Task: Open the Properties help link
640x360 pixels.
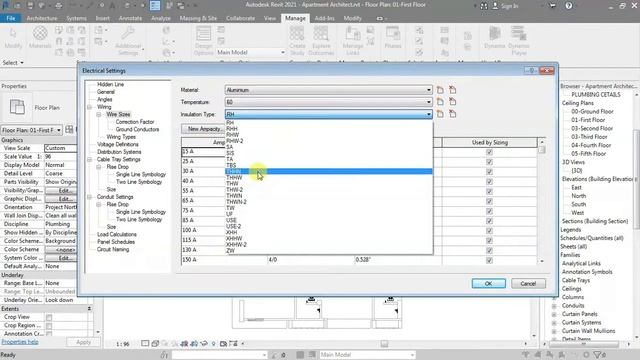Action: pyautogui.click(x=20, y=342)
